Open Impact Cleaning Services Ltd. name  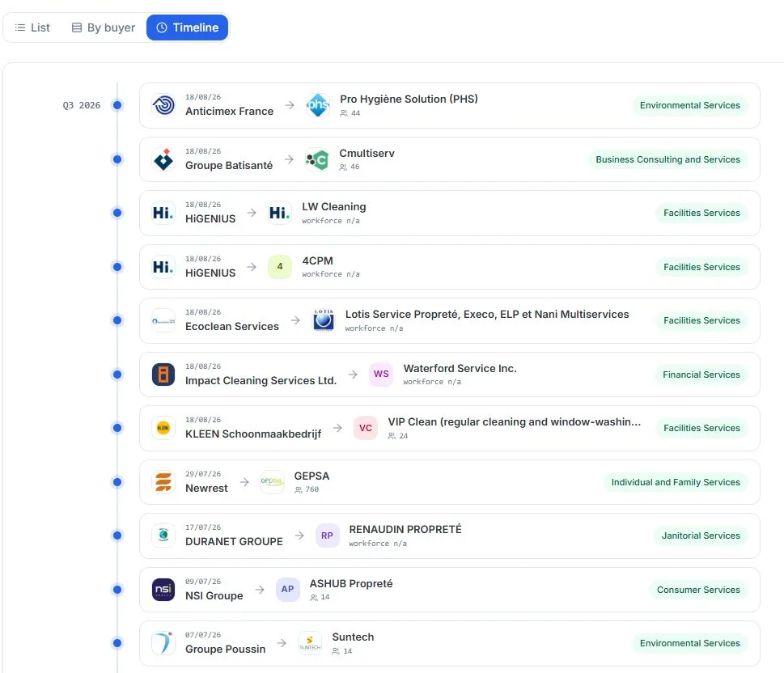tap(261, 380)
